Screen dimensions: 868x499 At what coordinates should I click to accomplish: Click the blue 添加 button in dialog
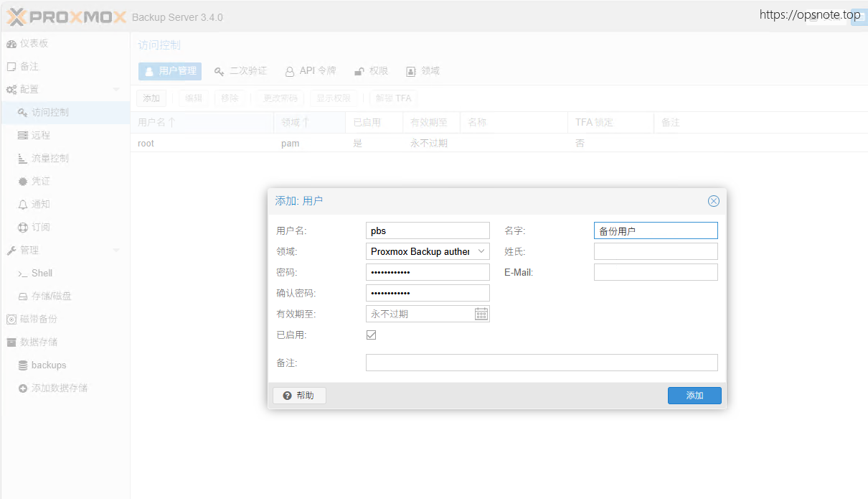[x=694, y=396]
